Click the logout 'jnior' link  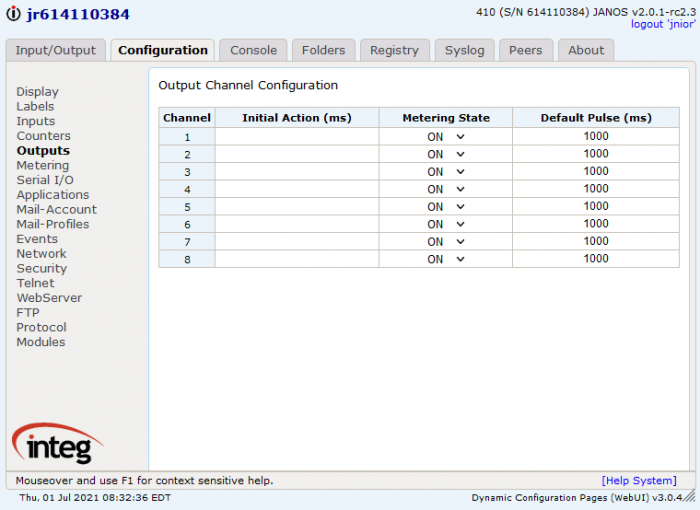[x=663, y=24]
